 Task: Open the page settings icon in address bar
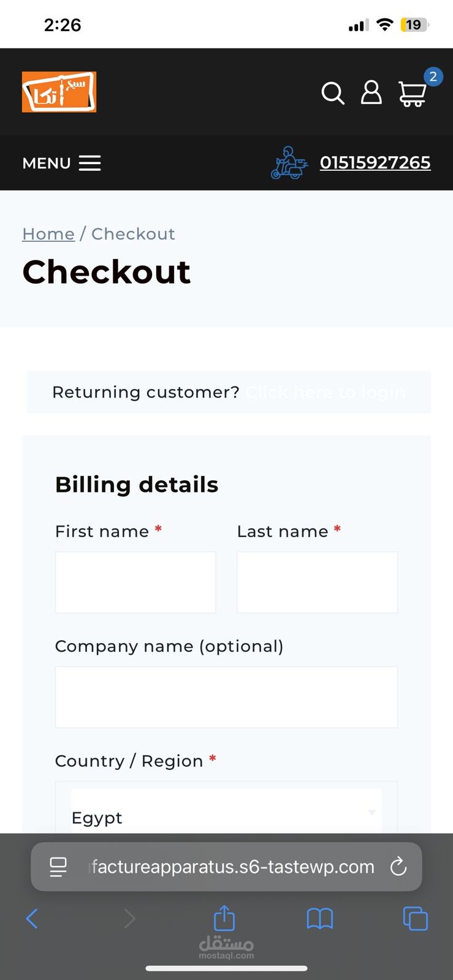[58, 867]
